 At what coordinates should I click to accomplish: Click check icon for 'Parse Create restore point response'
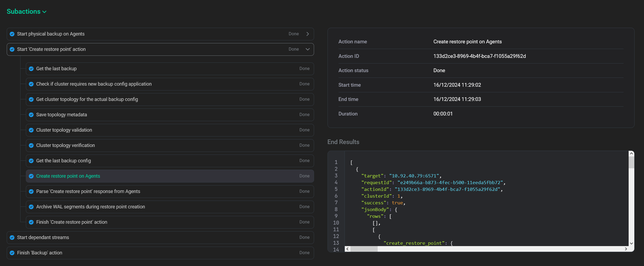click(31, 191)
